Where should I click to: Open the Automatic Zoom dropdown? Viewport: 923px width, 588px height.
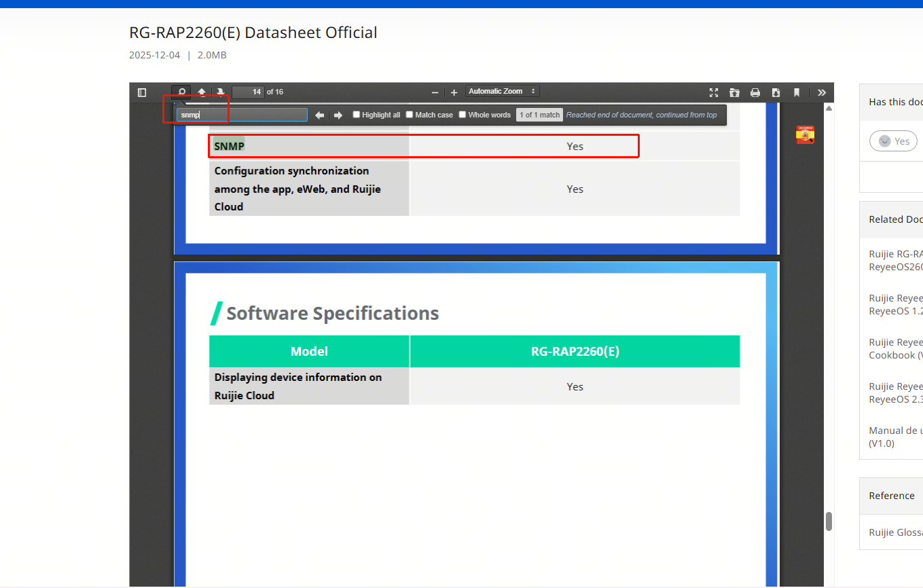502,92
